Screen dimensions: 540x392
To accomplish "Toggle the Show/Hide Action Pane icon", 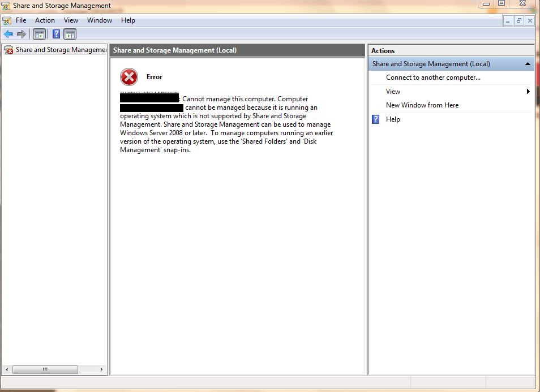I will click(70, 34).
